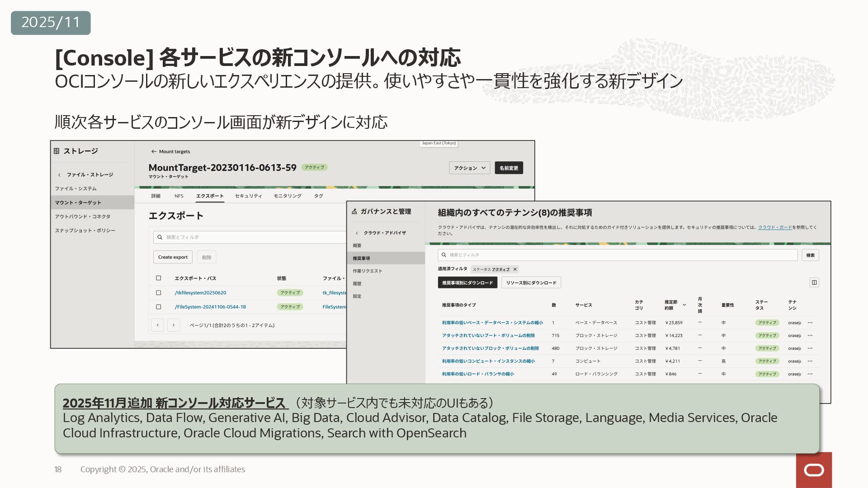This screenshot has width=868, height=488.
Task: Sort by 推定節約額 column arrow
Action: (684, 305)
